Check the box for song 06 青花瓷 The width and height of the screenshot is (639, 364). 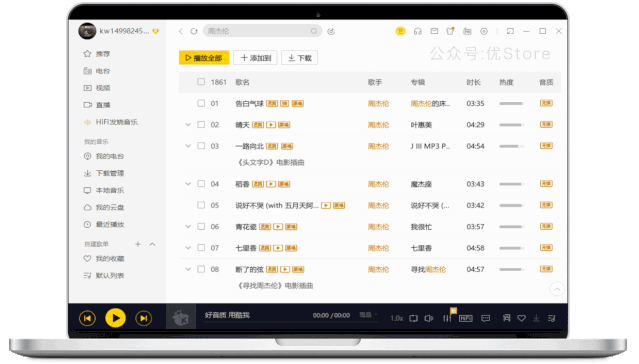pos(201,226)
